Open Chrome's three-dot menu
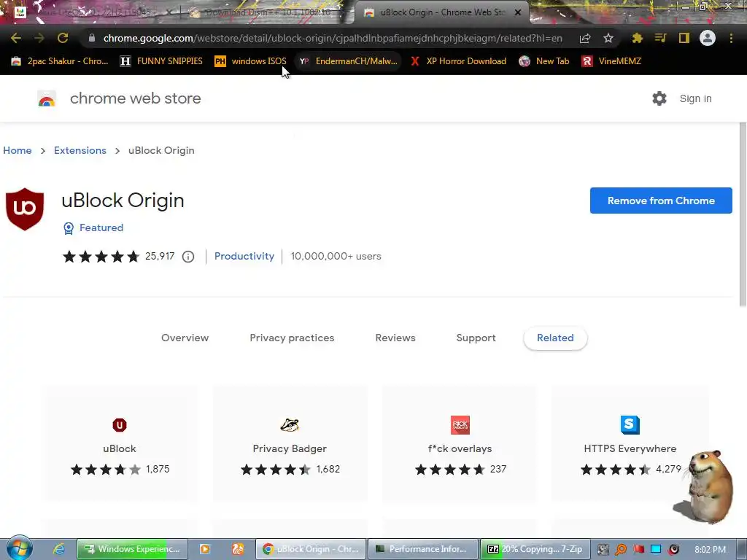 [x=731, y=38]
